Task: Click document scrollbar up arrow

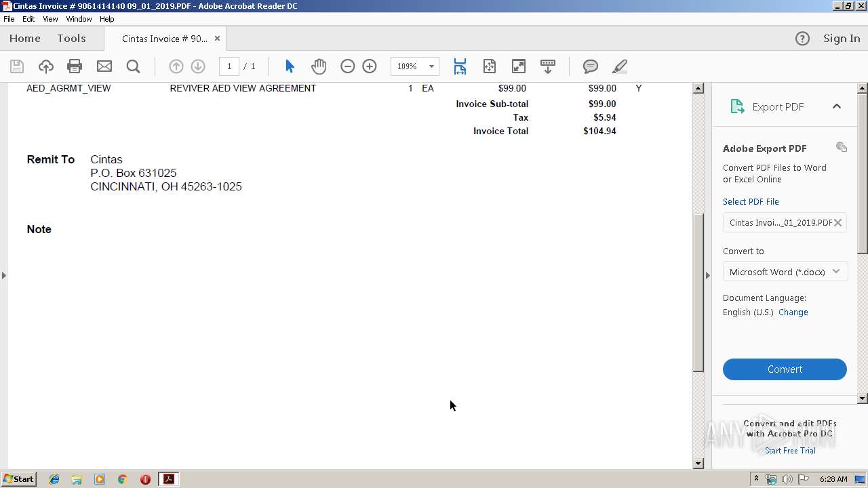Action: [698, 88]
